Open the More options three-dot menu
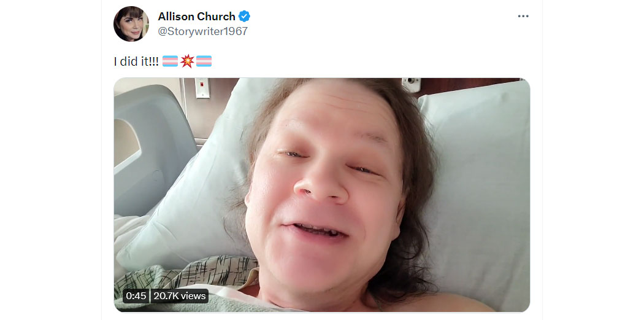The width and height of the screenshot is (644, 320). click(523, 16)
